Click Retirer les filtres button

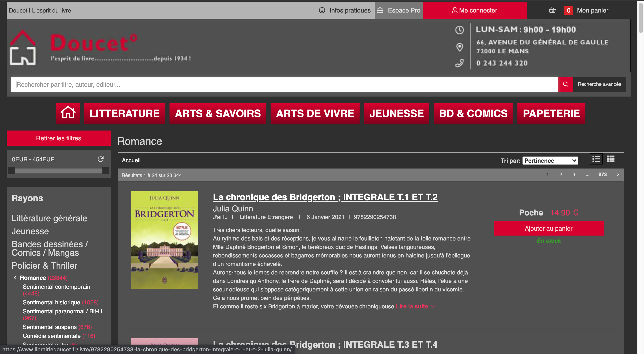(59, 138)
